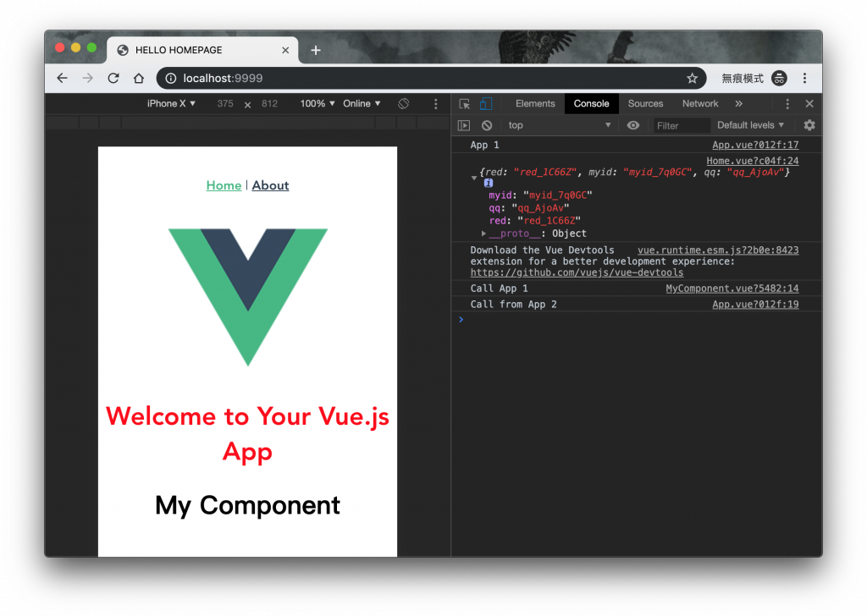Screen dimensions: 867x616
Task: Click the 'Call from App 2' log message
Action: [514, 305]
